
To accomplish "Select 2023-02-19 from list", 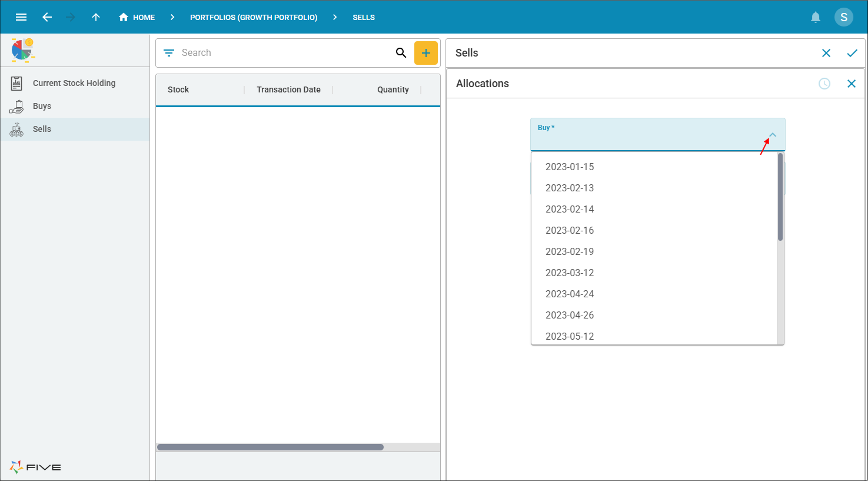I will coord(654,251).
